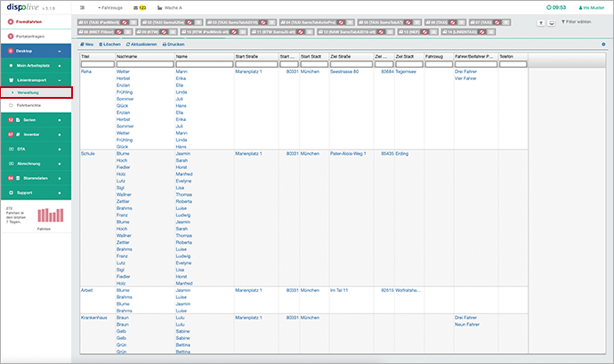Click the blocked icon on vehicle 09 KTW
The height and width of the screenshot is (364, 614).
(164, 32)
